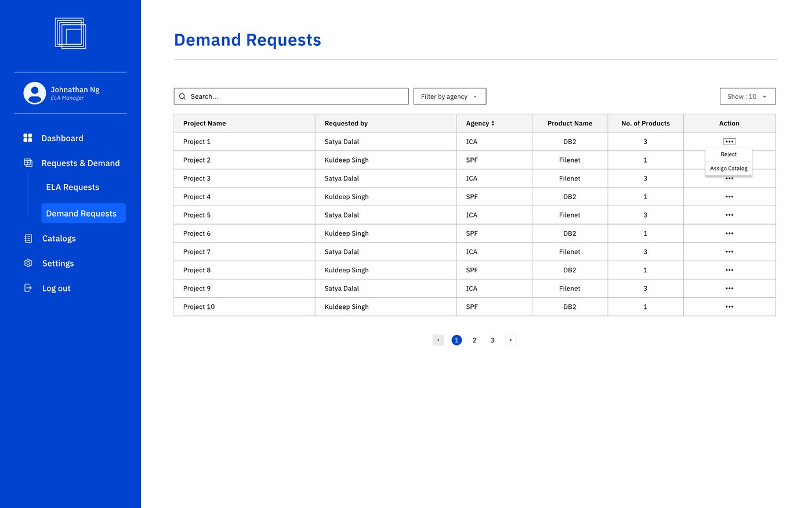Viewport: 812px width, 508px height.
Task: Click the stacked squares app logo
Action: (70, 33)
